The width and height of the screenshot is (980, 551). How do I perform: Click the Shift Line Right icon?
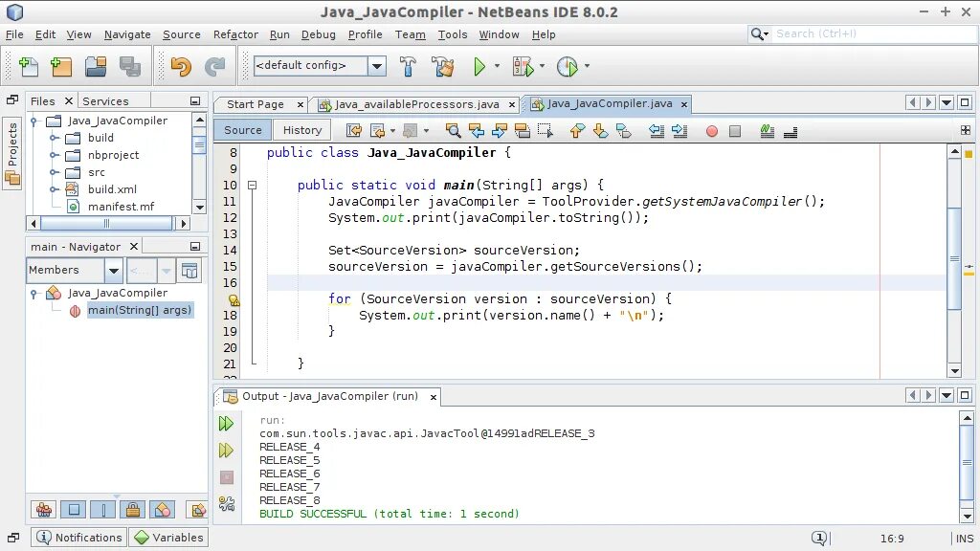(x=679, y=130)
